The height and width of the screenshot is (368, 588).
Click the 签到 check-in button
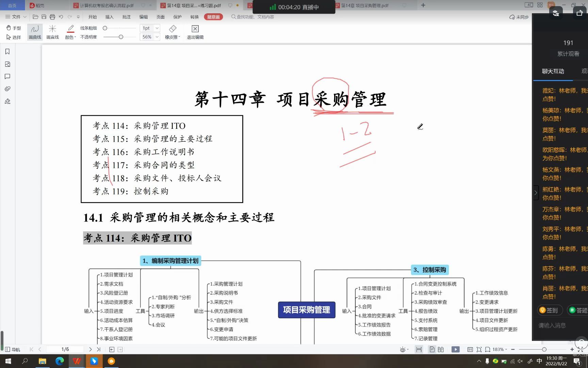point(550,310)
